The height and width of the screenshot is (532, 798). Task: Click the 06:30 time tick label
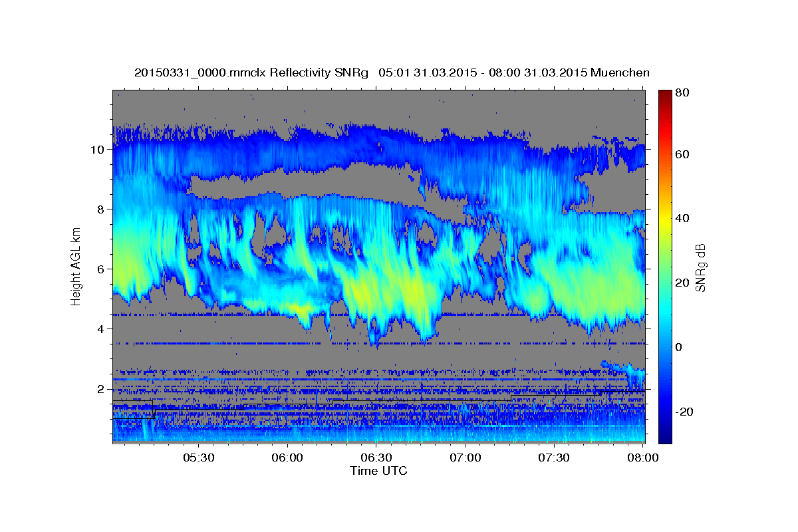(x=376, y=458)
